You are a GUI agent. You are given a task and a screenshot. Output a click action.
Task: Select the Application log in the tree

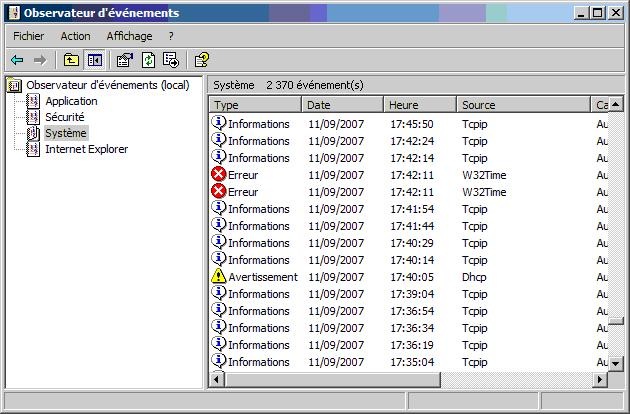[71, 101]
